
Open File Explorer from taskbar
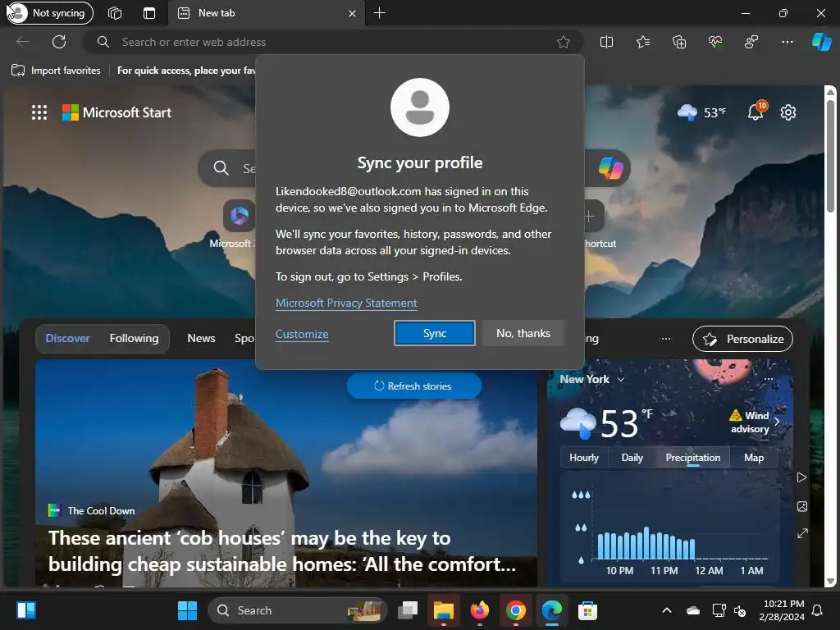(444, 610)
